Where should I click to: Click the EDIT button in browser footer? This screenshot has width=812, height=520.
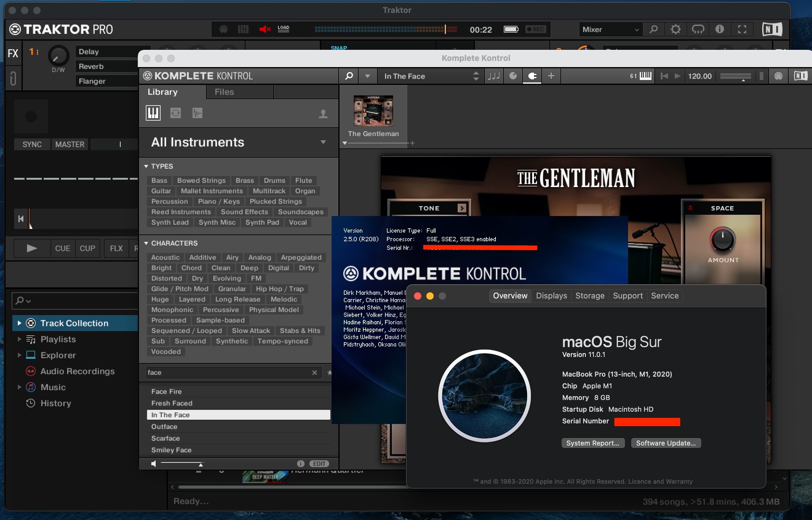(x=319, y=464)
